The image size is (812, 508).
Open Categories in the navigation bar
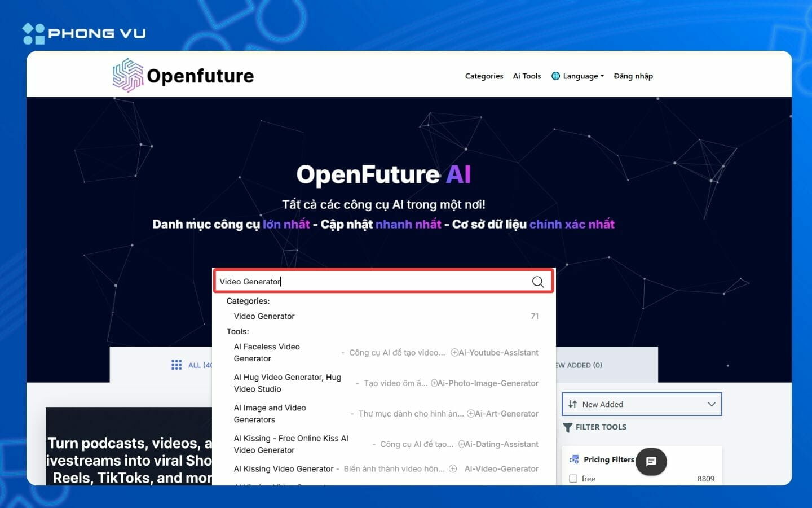tap(484, 76)
